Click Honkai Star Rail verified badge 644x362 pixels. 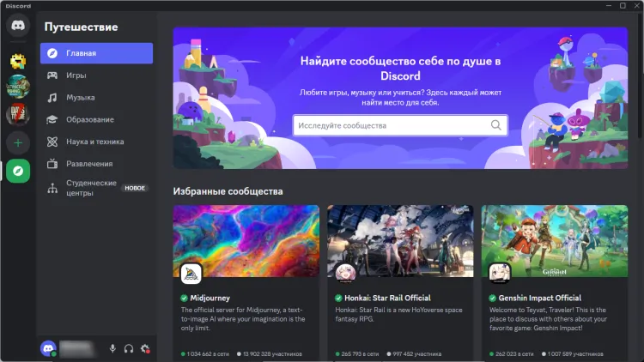(338, 298)
